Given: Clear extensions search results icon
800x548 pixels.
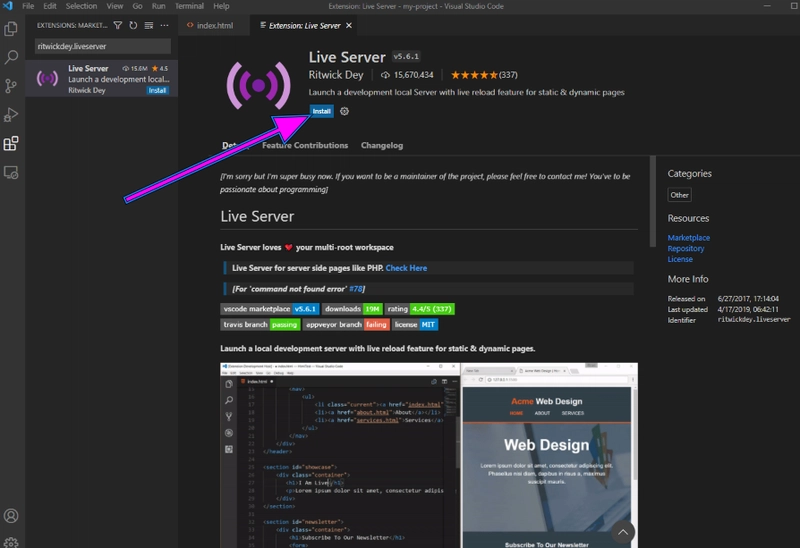Looking at the screenshot, I should (148, 25).
